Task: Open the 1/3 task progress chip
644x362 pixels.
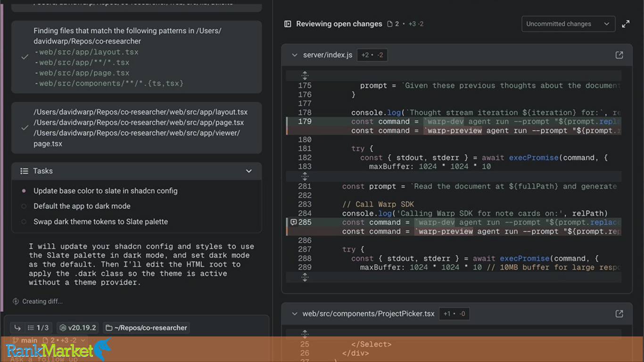Action: coord(38,328)
